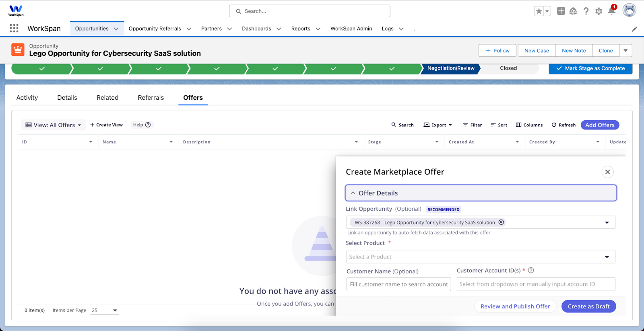644x331 pixels.
Task: Open the ID column menu arrow
Action: pyautogui.click(x=91, y=142)
